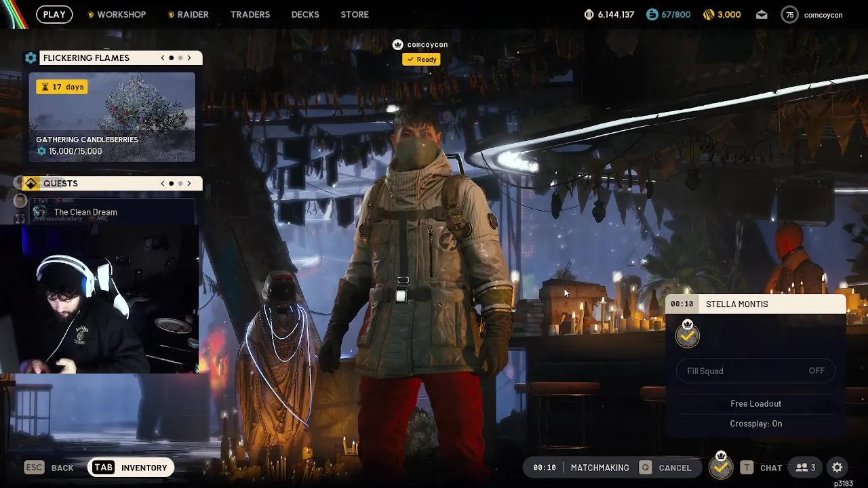
Task: Go to the TRADERS tab
Action: (250, 14)
